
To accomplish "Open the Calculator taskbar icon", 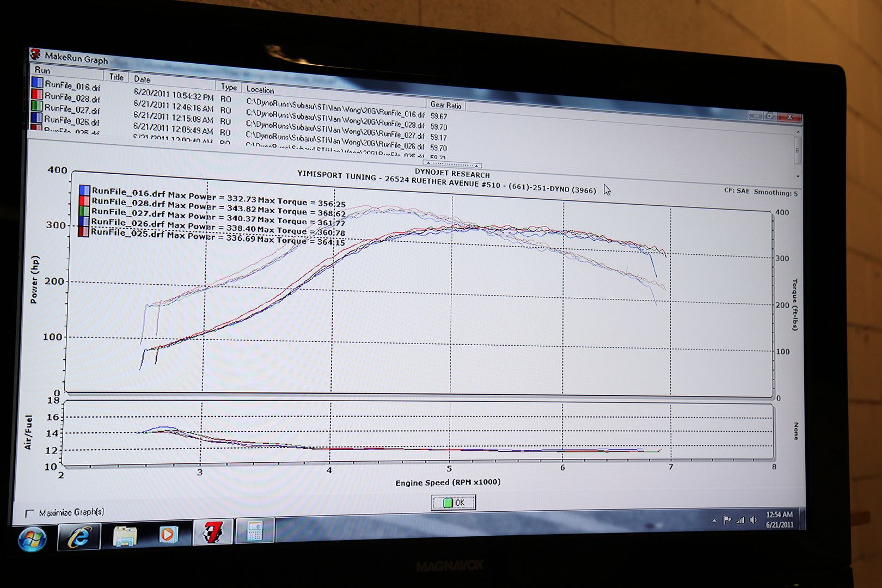I will [x=255, y=531].
